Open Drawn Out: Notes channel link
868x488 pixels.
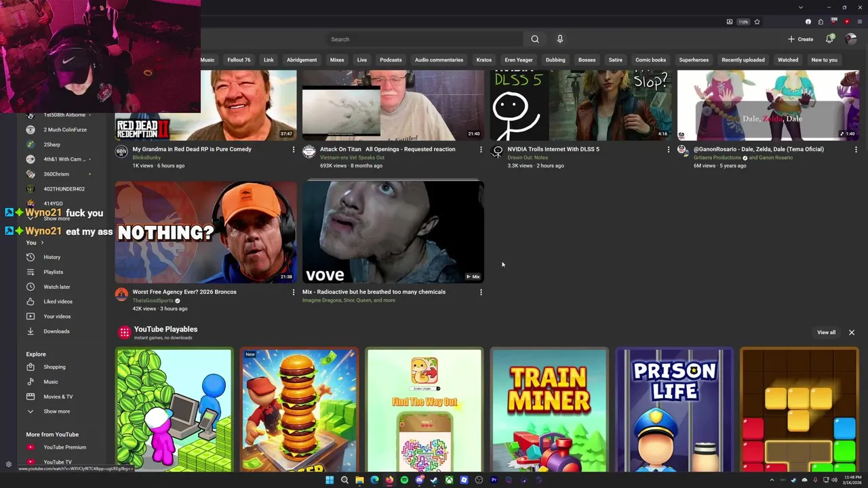point(528,157)
